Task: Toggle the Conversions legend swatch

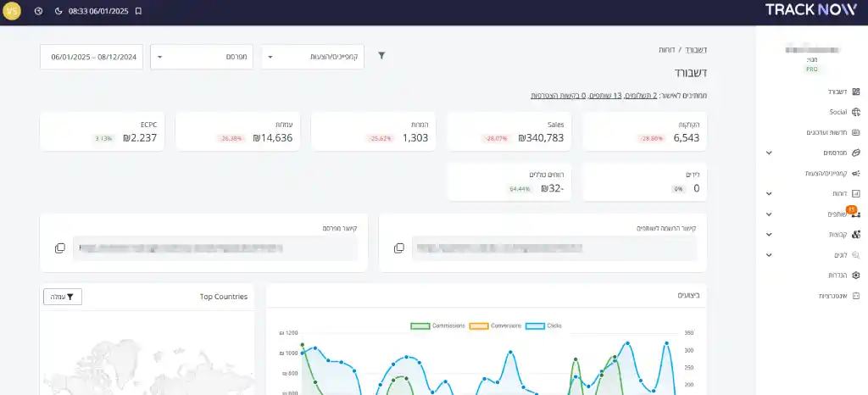Action: point(479,325)
